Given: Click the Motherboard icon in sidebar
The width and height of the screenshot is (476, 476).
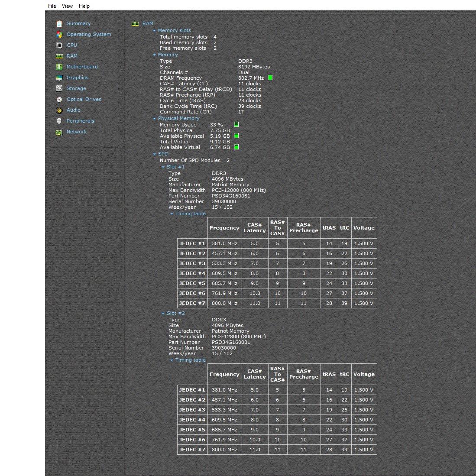Looking at the screenshot, I should 59,67.
